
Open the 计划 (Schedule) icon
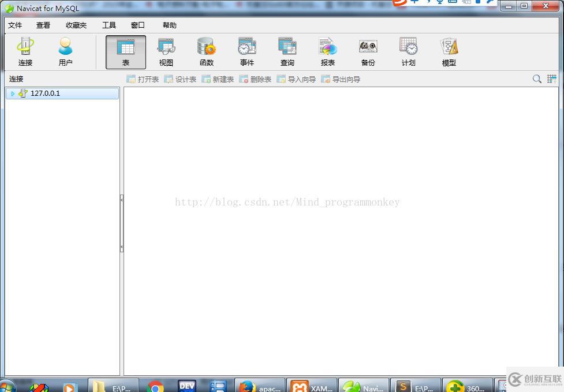click(408, 51)
